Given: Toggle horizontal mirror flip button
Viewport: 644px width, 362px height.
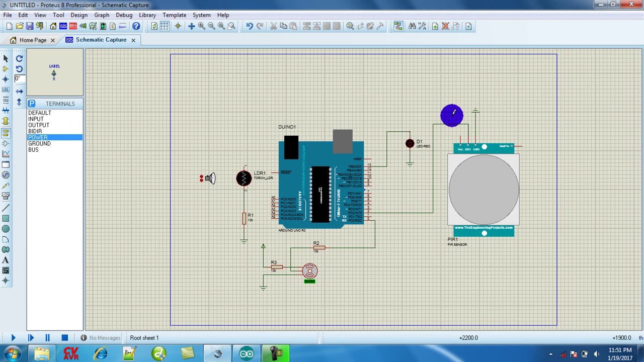Looking at the screenshot, I should point(19,91).
